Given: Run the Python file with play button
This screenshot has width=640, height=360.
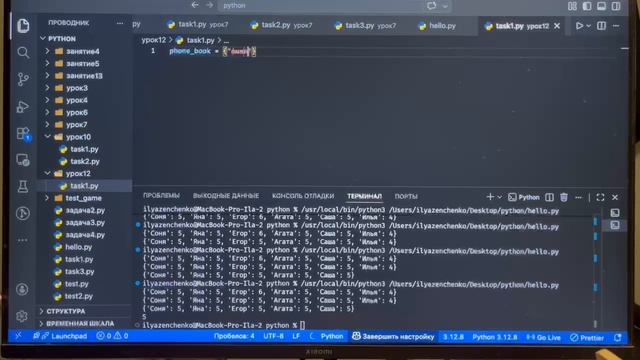Looking at the screenshot, I should pyautogui.click(x=579, y=26).
